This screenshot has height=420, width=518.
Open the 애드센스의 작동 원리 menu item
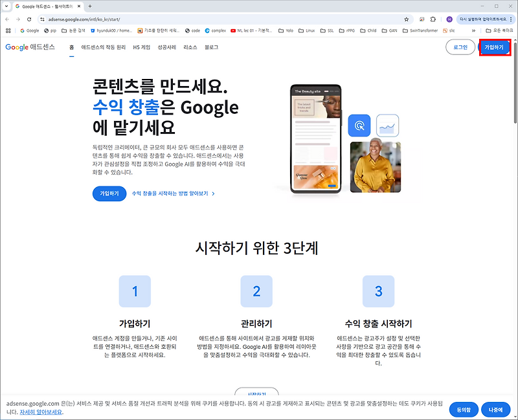(104, 47)
